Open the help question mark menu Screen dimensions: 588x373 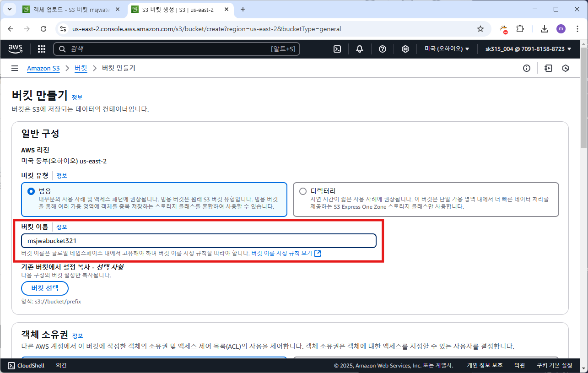click(x=383, y=49)
